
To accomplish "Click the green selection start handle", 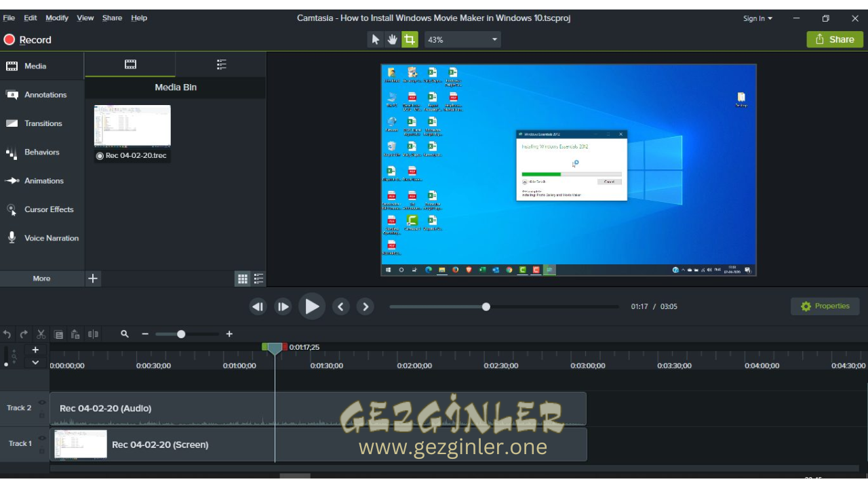I will (x=264, y=347).
